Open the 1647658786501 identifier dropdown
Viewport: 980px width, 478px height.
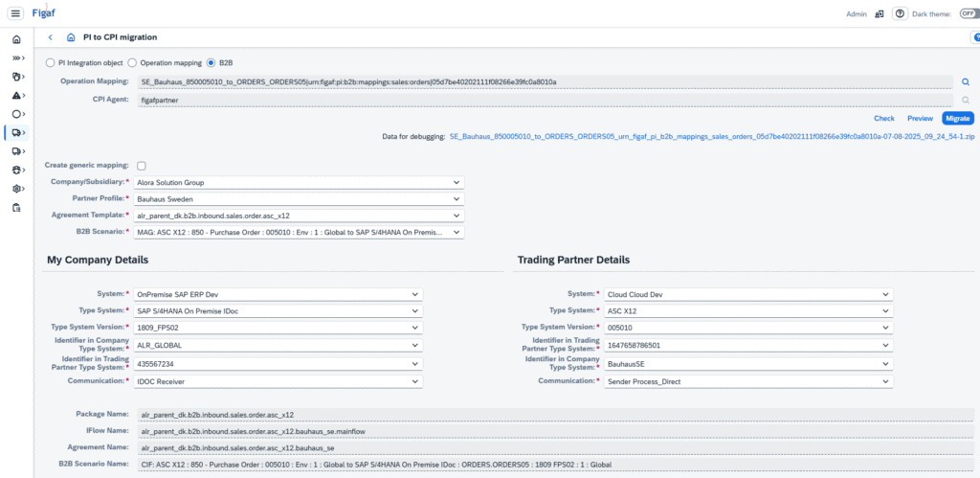[x=748, y=346]
